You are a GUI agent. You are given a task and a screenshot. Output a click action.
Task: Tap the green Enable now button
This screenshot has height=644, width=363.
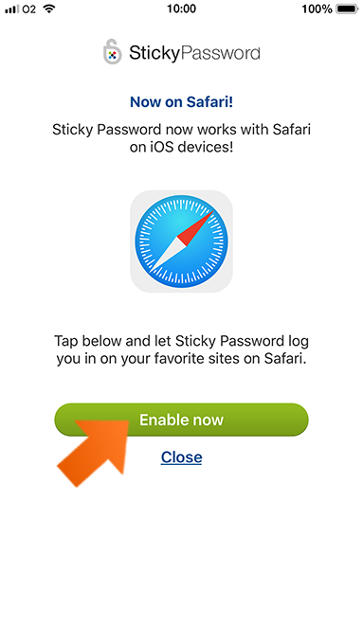pos(181,420)
